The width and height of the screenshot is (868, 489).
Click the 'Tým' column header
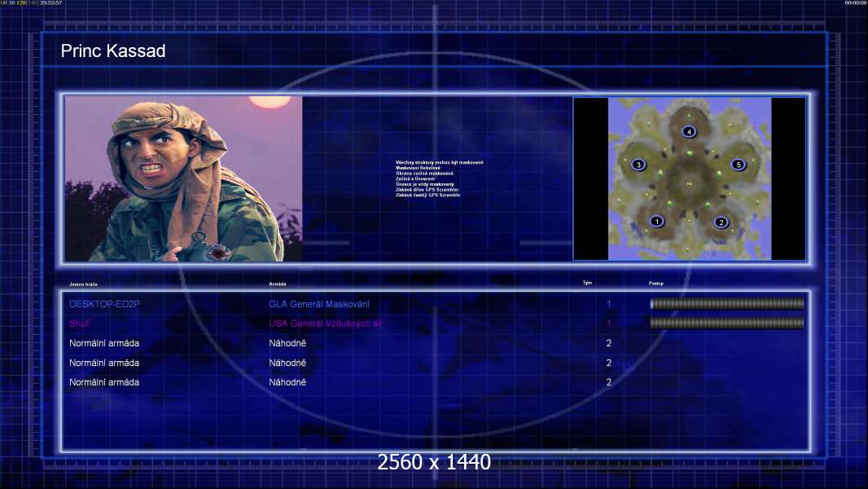(587, 283)
